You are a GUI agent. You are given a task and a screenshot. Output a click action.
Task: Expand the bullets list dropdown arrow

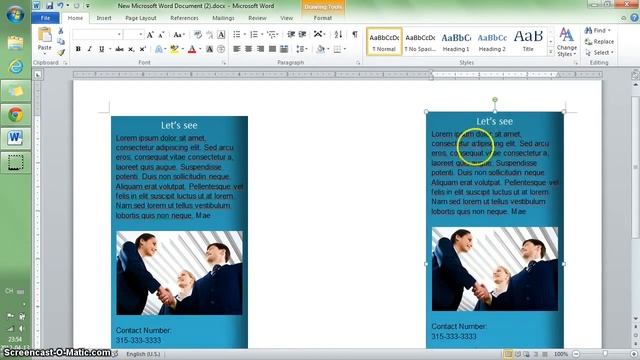click(244, 35)
